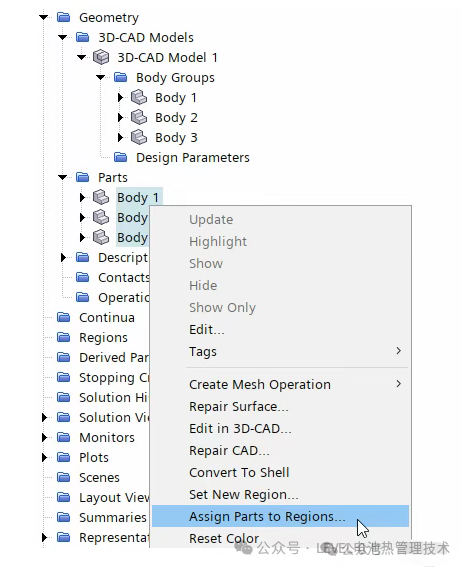Select the 3D-CAD Models tree item
This screenshot has height=567, width=465.
coord(146,37)
